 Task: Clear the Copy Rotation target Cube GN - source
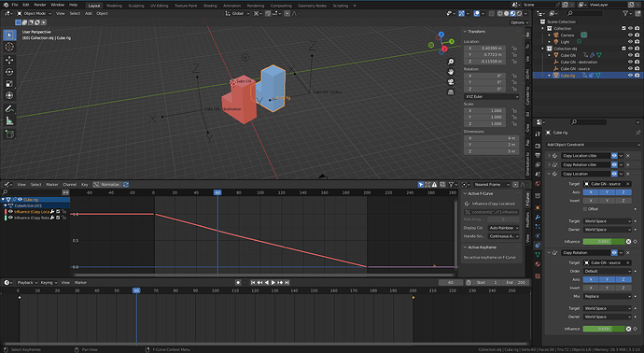coord(628,262)
